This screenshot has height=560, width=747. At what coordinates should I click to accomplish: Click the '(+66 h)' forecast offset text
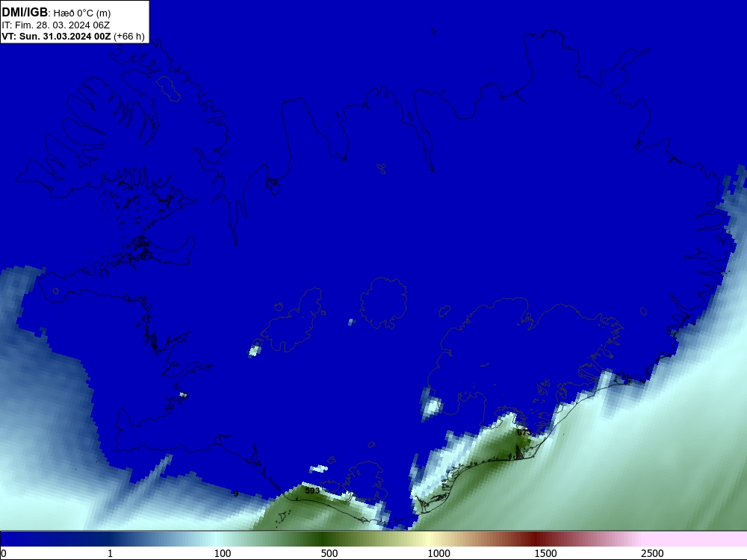click(x=129, y=37)
